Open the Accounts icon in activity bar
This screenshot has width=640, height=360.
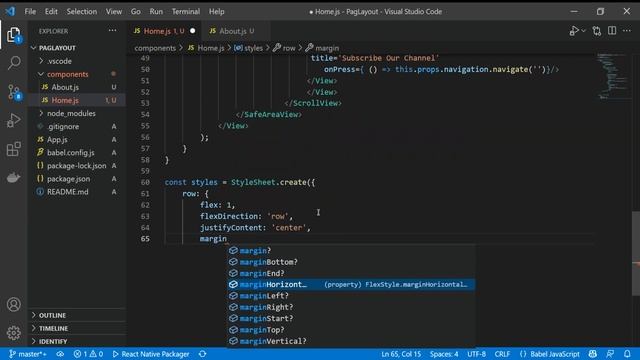tap(13, 304)
